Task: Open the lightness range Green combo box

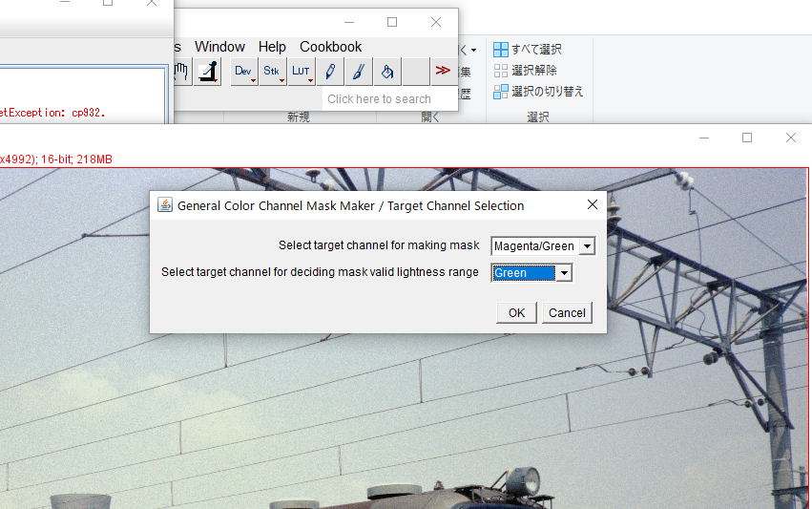Action: coord(531,272)
